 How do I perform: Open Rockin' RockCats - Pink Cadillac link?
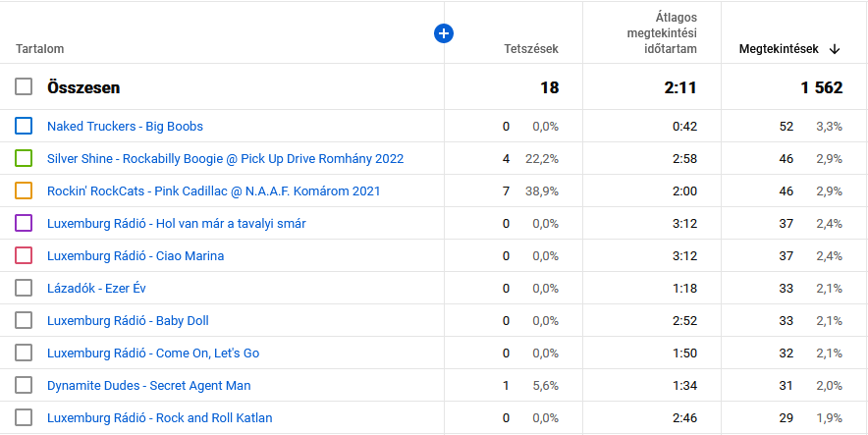(x=213, y=190)
